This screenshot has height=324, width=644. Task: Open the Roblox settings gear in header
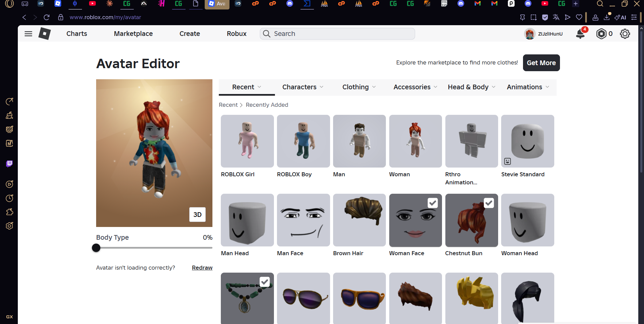point(625,34)
